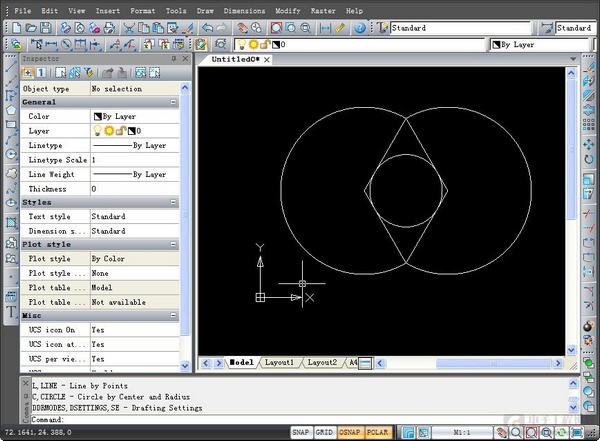This screenshot has height=441, width=600.
Task: Collapse the Styles section
Action: [x=174, y=202]
